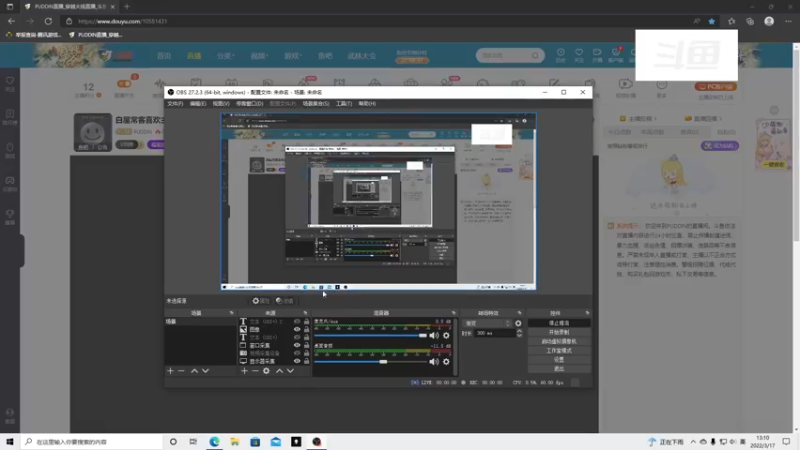The width and height of the screenshot is (800, 450).
Task: Open 麦克风/Aux audio settings gear
Action: pos(446,335)
